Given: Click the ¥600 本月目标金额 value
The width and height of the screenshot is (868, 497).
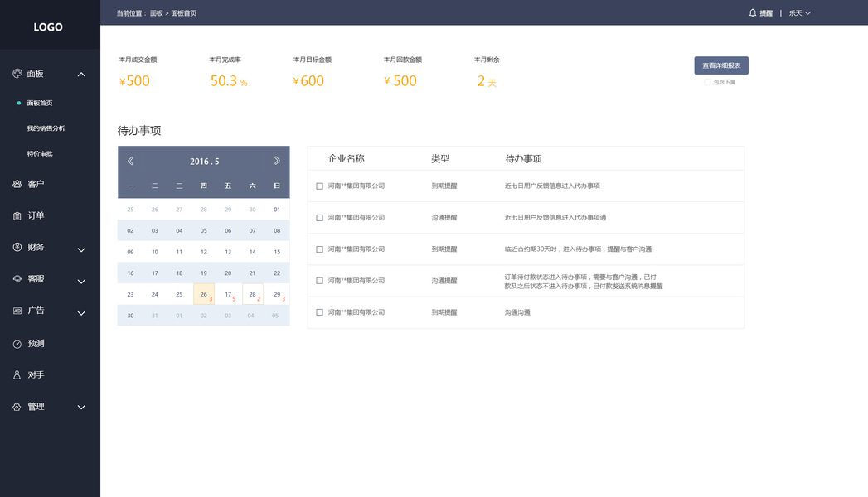Looking at the screenshot, I should pos(308,81).
